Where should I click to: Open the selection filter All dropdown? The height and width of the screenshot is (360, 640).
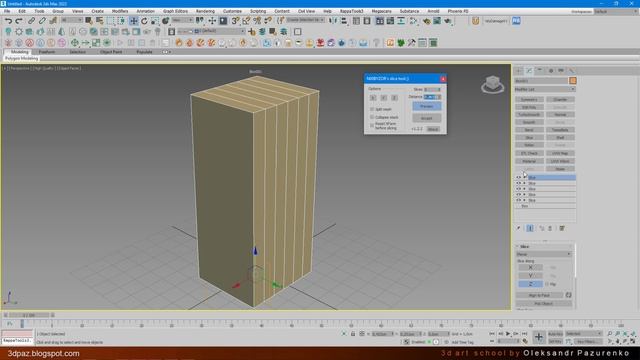point(72,20)
